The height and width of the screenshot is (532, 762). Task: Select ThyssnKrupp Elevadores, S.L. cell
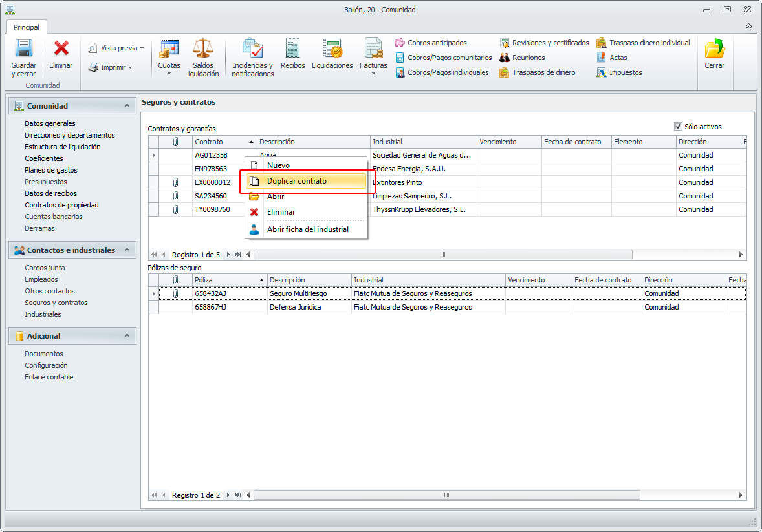423,209
